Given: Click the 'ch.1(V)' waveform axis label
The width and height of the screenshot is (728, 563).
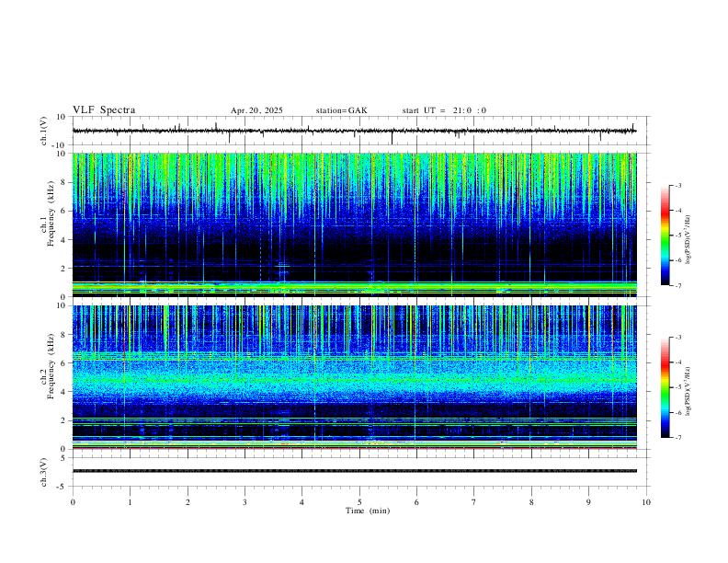Looking at the screenshot, I should point(44,131).
